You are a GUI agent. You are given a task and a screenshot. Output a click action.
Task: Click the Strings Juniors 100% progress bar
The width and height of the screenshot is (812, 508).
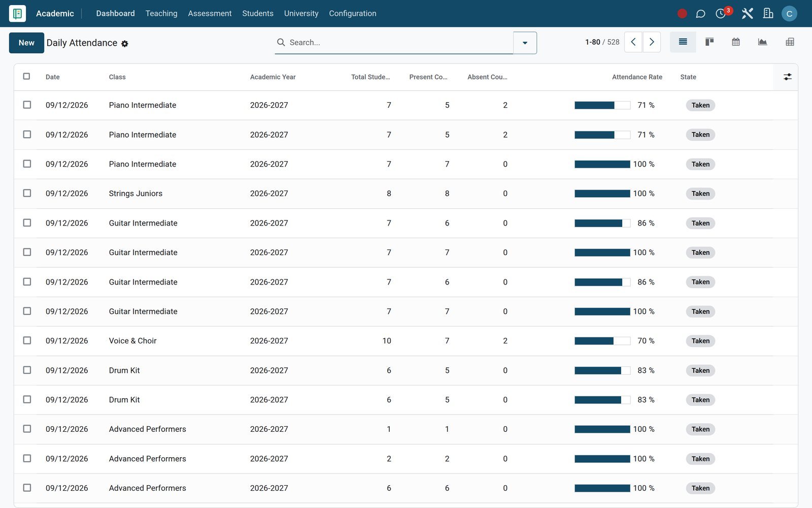pos(602,194)
